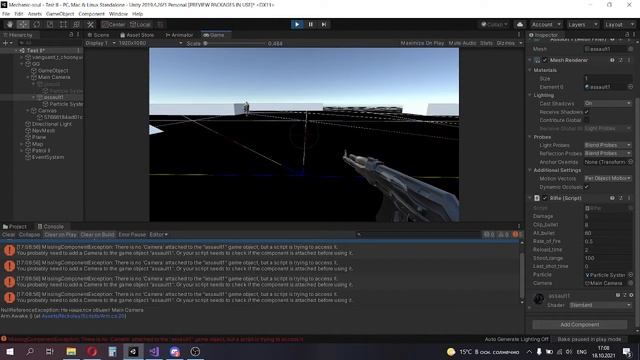Toggle pivot Center mode button

point(113,24)
